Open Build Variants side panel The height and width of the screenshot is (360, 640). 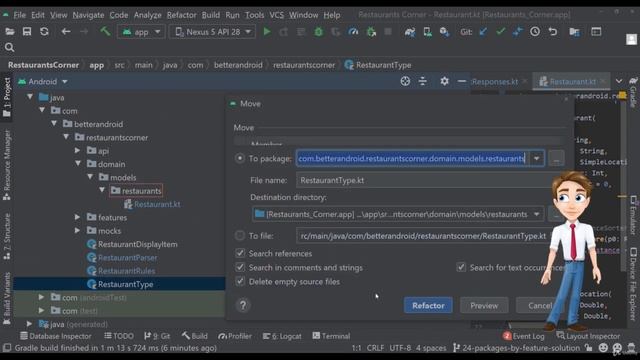click(x=7, y=299)
